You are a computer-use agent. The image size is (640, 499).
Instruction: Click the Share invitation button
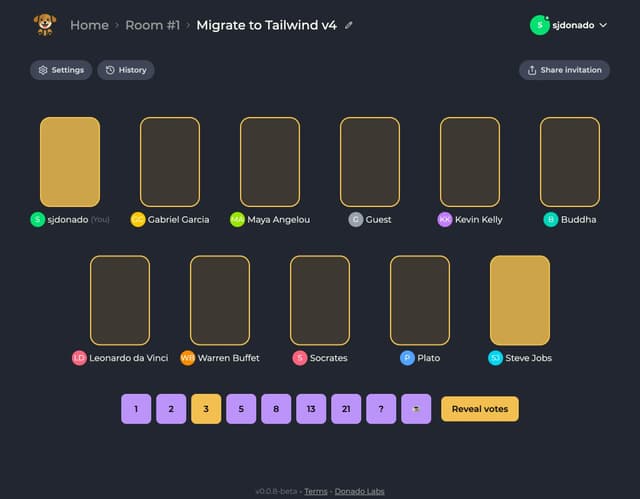(x=563, y=70)
